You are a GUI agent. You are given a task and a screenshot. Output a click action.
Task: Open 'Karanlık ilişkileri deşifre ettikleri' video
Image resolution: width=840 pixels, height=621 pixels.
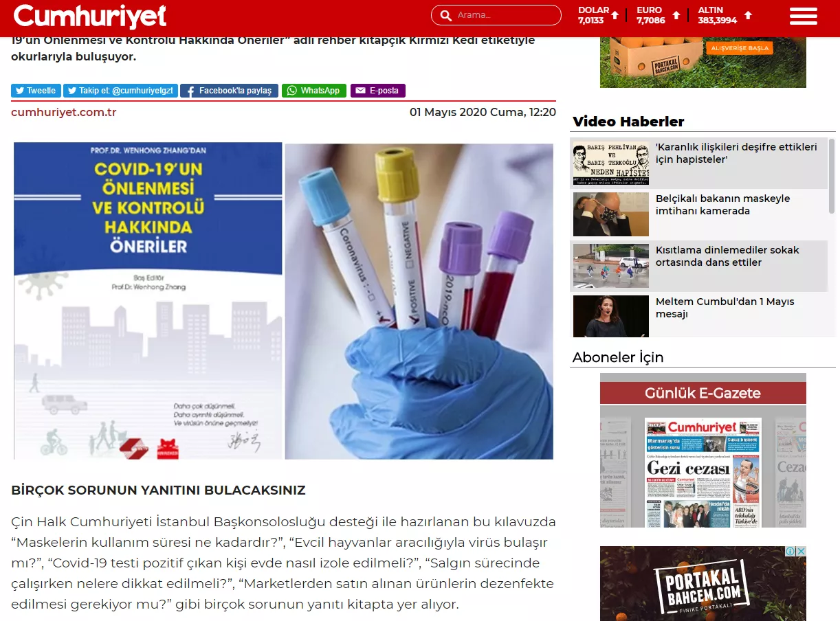tap(736, 153)
